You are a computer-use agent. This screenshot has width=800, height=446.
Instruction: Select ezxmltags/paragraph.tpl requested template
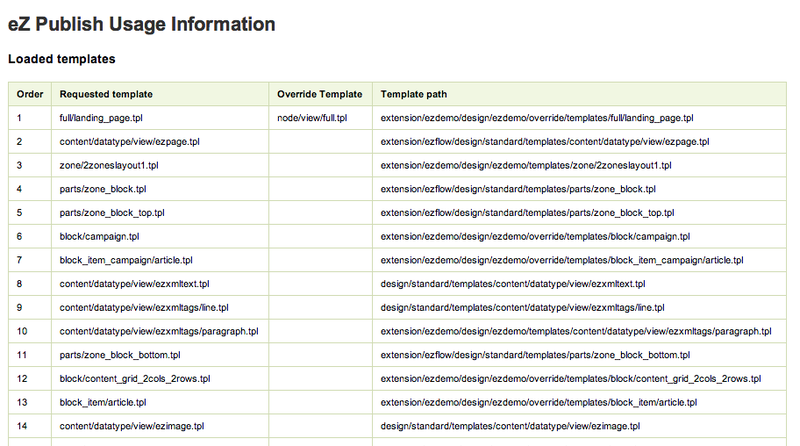(159, 331)
